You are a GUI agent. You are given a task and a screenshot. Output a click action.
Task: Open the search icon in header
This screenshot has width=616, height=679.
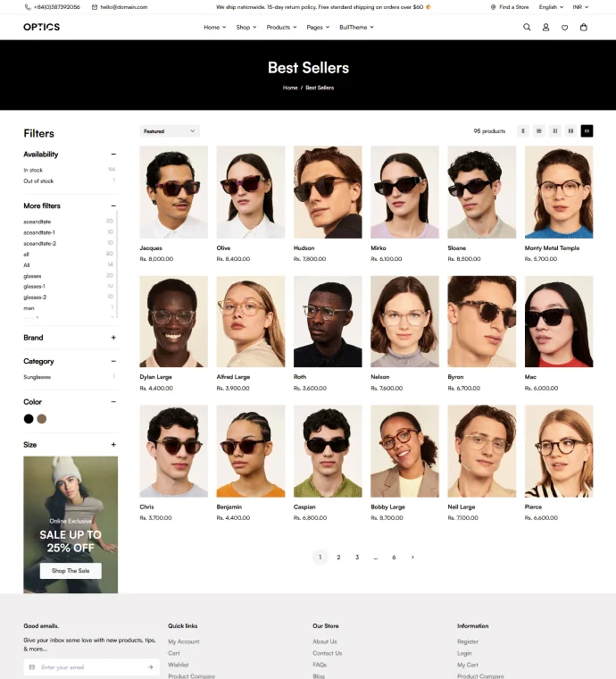tap(527, 28)
